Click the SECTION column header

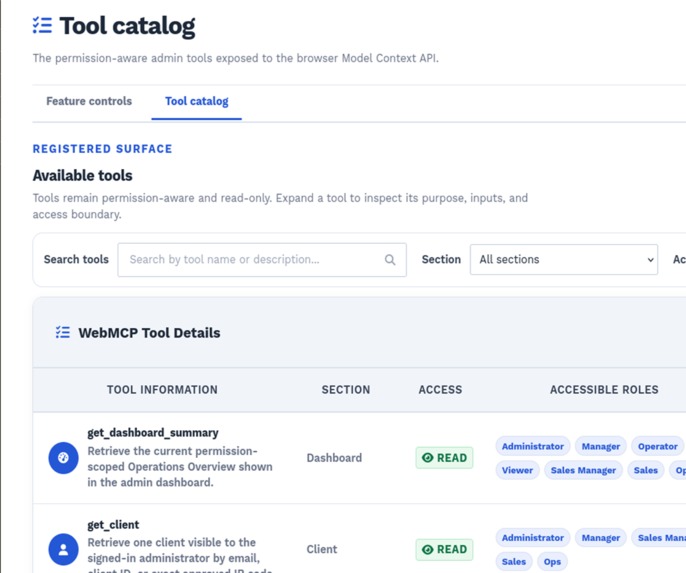coord(346,390)
